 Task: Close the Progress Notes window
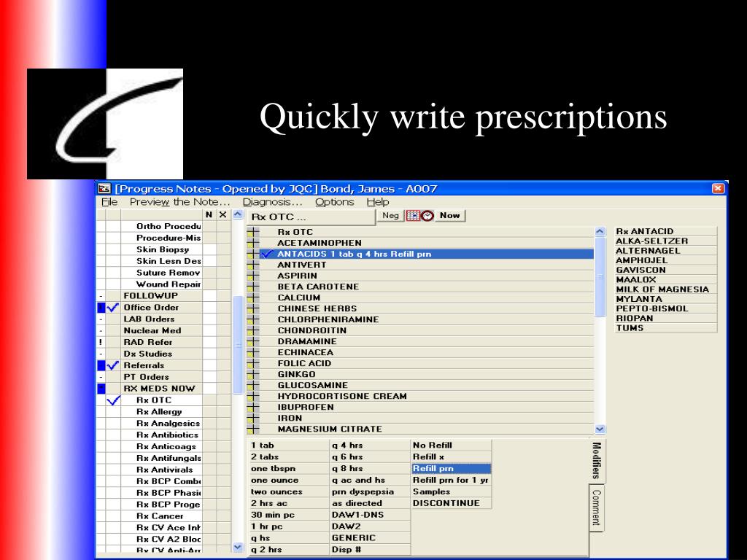pyautogui.click(x=718, y=189)
